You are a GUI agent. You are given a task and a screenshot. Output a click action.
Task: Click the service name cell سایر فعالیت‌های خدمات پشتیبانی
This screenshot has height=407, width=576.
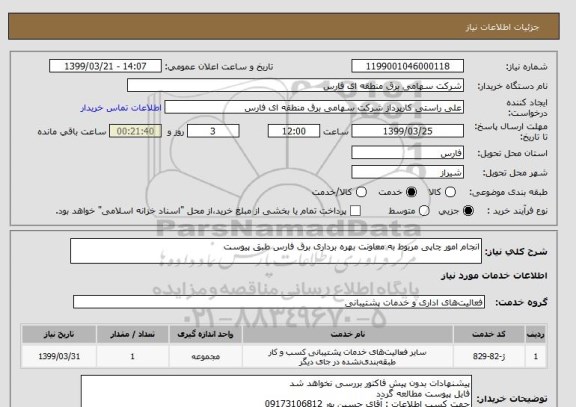[x=348, y=357]
